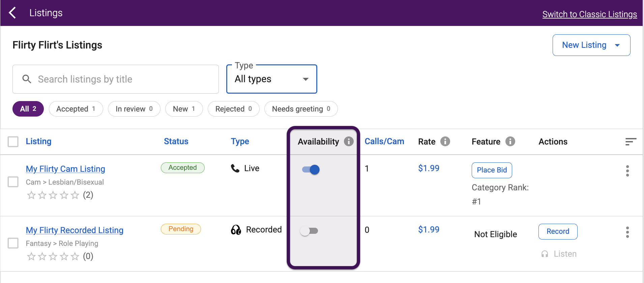Viewport: 644px width, 283px height.
Task: Sort by the Calls/Cam column header
Action: click(384, 141)
